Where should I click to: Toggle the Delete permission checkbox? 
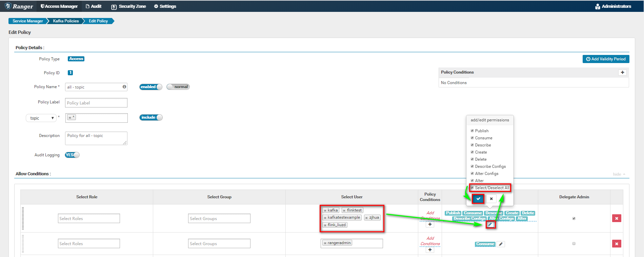click(x=472, y=159)
